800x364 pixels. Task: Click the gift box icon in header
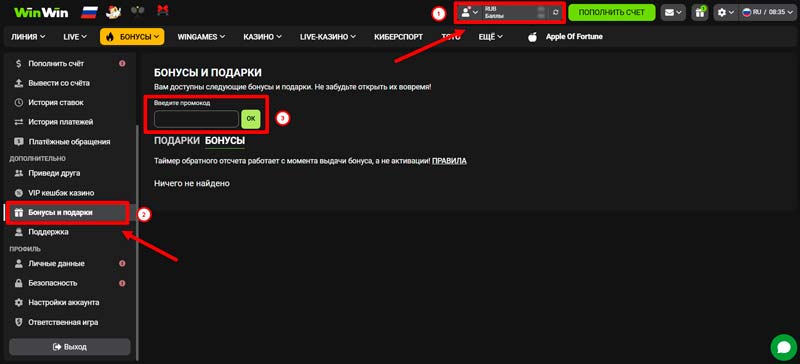tap(699, 12)
